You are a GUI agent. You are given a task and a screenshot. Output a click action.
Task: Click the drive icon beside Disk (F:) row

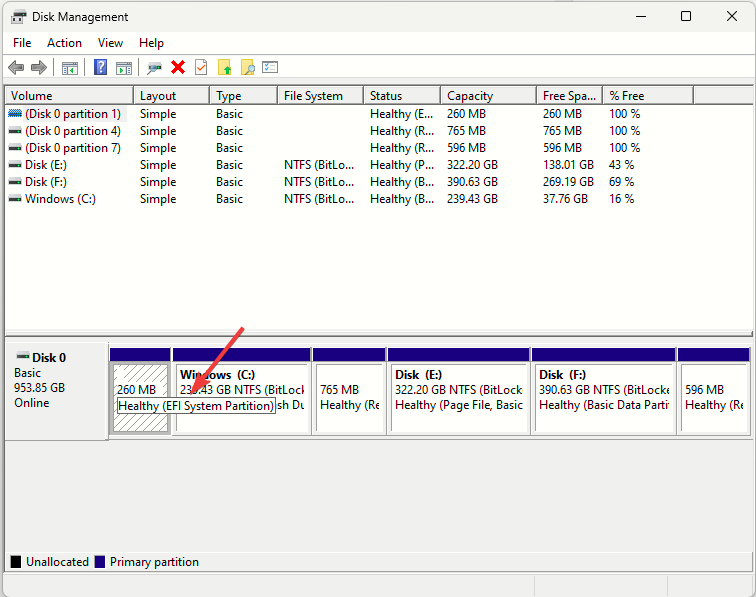(x=15, y=182)
